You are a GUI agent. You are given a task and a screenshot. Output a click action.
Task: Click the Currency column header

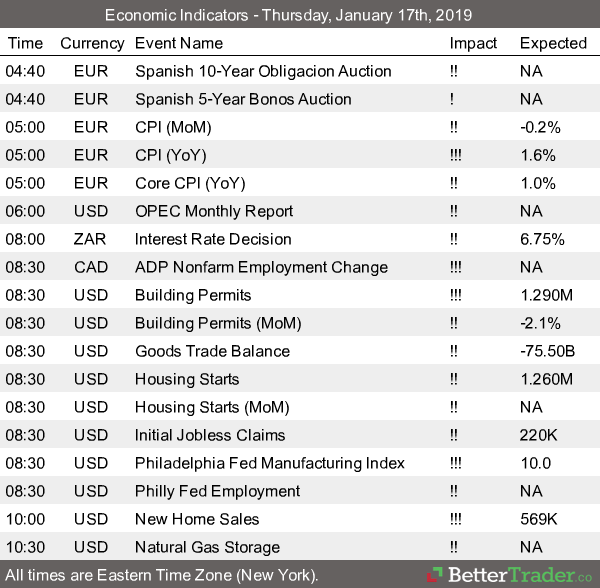pos(92,43)
